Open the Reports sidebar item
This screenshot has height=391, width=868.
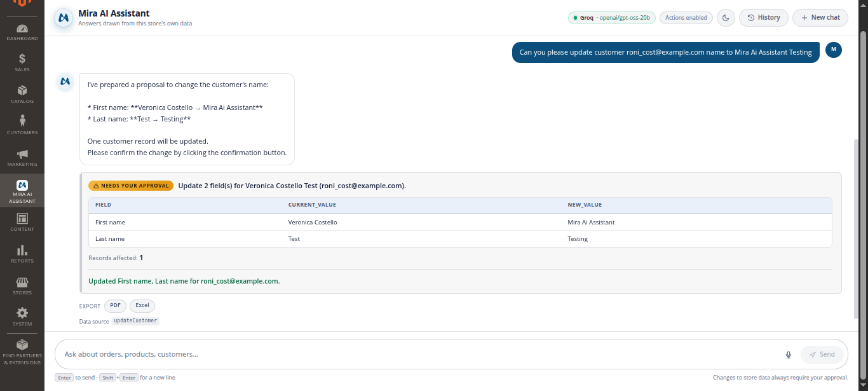click(22, 254)
